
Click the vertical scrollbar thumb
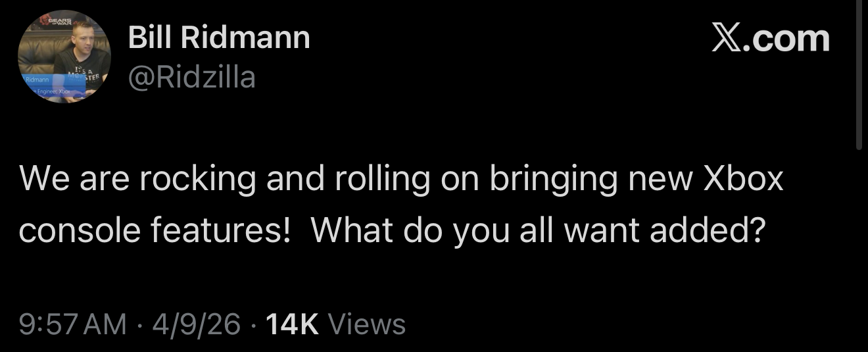click(861, 72)
